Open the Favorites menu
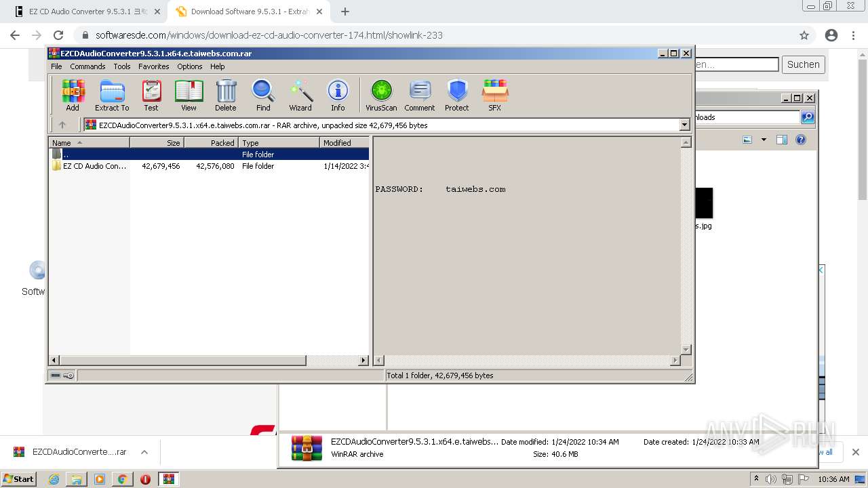This screenshot has width=868, height=488. (x=154, y=66)
